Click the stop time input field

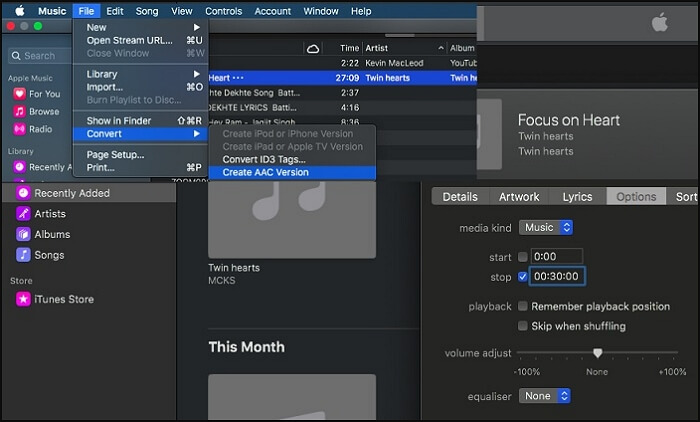(559, 277)
